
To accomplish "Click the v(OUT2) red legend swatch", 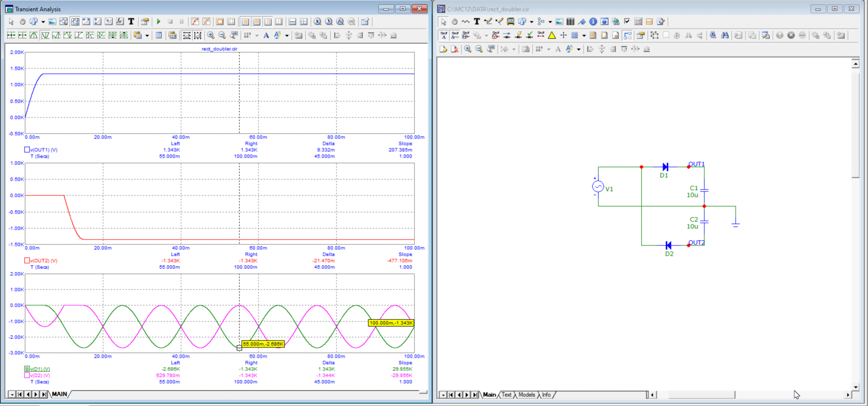I will click(27, 261).
